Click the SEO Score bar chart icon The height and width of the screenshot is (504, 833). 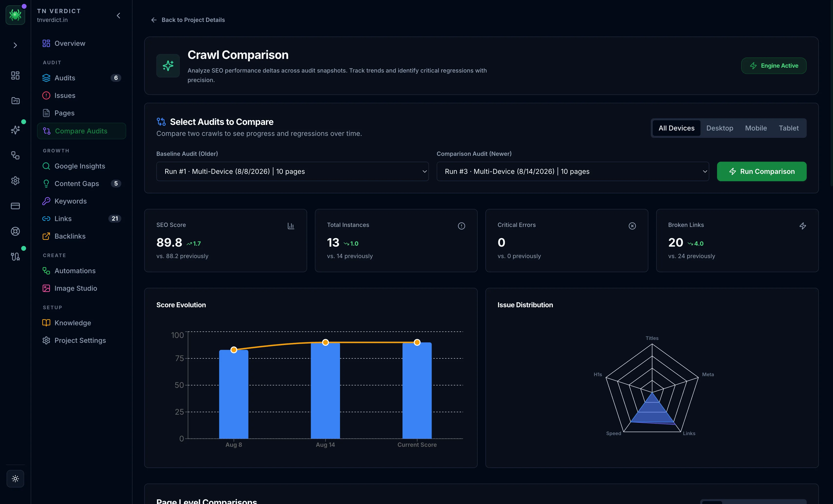[291, 226]
